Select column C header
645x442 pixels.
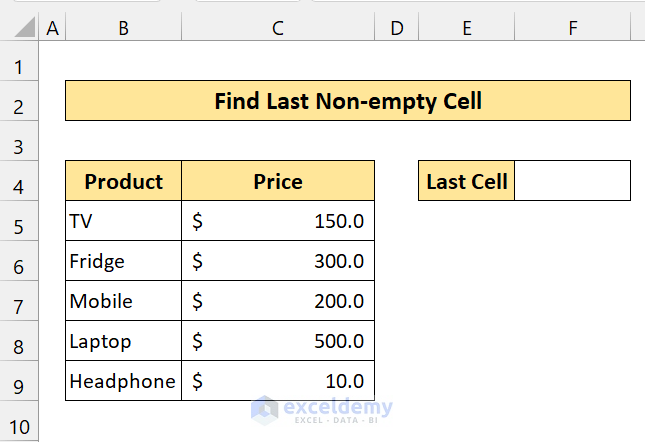[x=278, y=29]
